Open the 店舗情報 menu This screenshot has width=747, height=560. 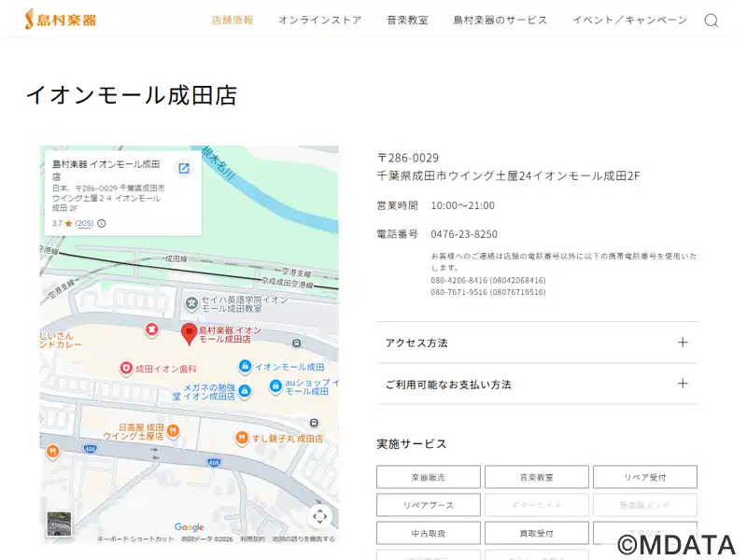click(233, 20)
